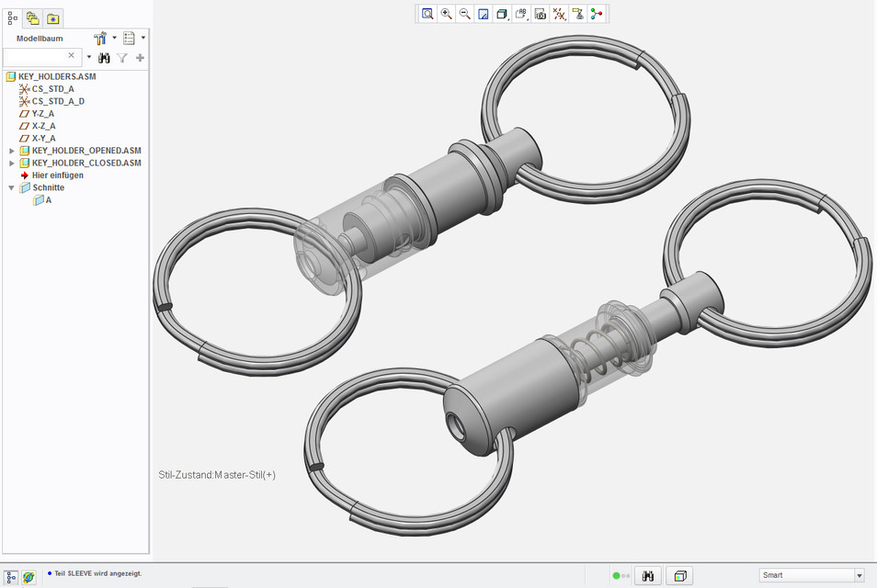
Task: Switch to the folder browser tab
Action: click(x=32, y=17)
